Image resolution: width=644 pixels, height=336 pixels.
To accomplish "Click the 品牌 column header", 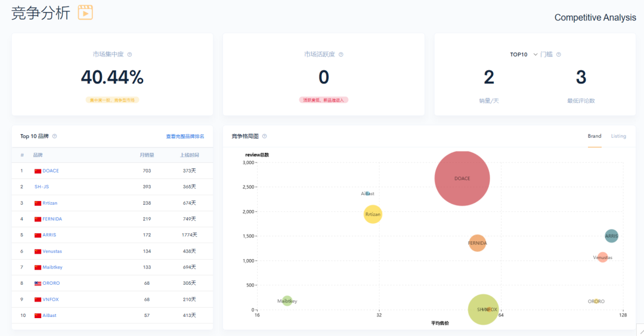I will (x=38, y=155).
